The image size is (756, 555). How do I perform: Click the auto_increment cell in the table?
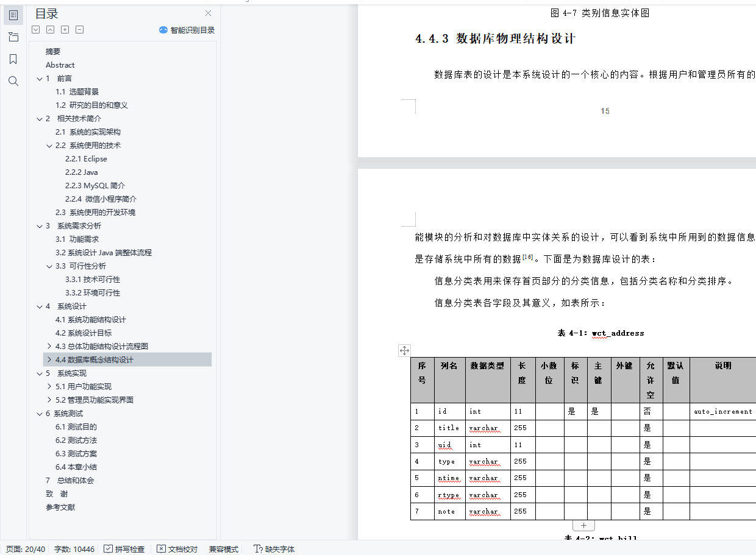[x=723, y=411]
